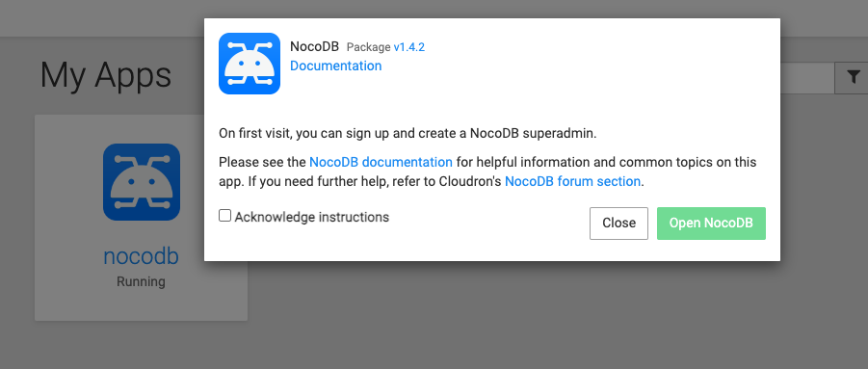Click the nocodb app icon under My Apps

(x=142, y=182)
